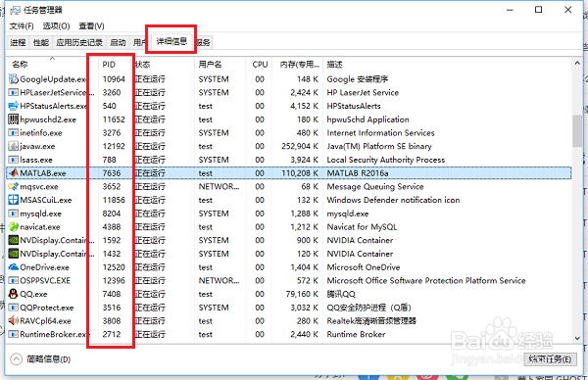588x380 pixels.
Task: Click the navicat.exe icon
Action: (13, 226)
